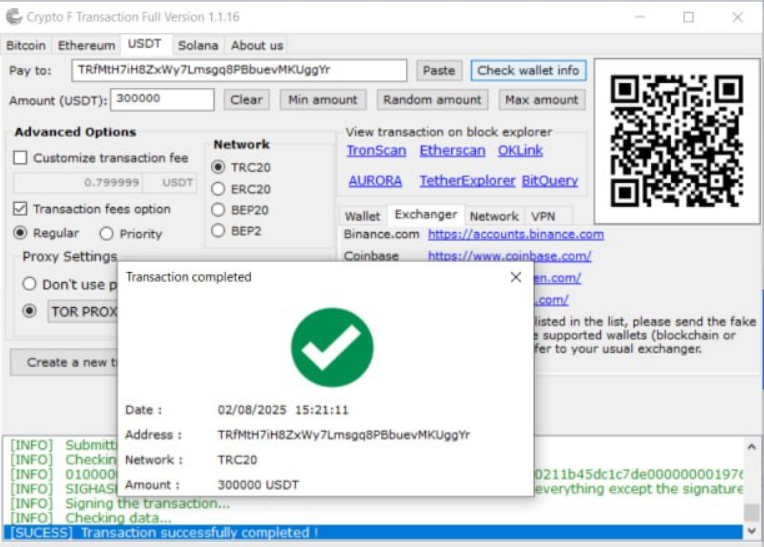Close the Transaction completed dialog

click(516, 277)
